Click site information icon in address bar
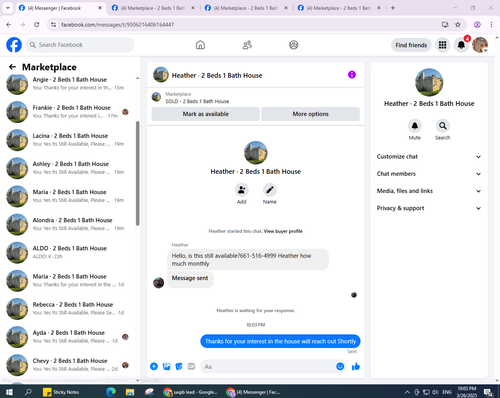This screenshot has width=500, height=398. [x=53, y=24]
